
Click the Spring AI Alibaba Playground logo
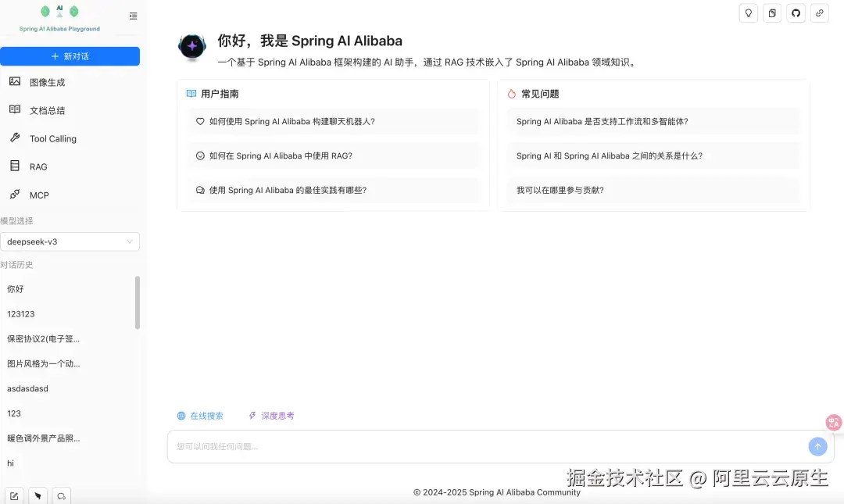(59, 18)
